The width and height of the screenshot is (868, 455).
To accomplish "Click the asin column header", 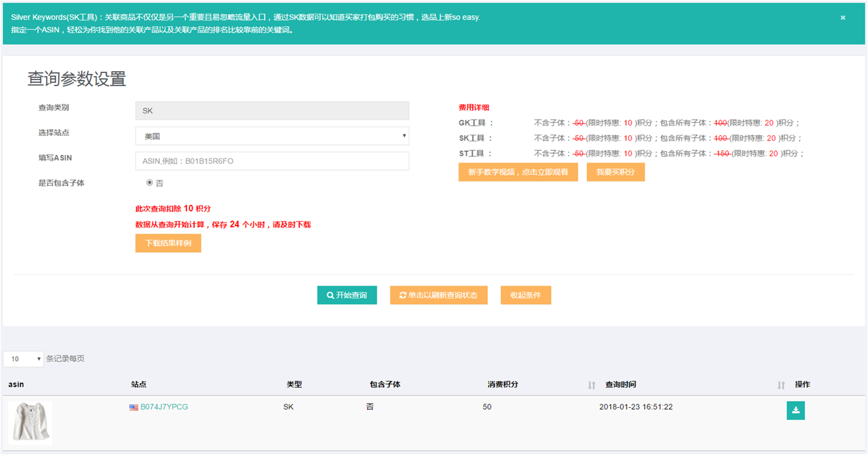I will tap(16, 385).
